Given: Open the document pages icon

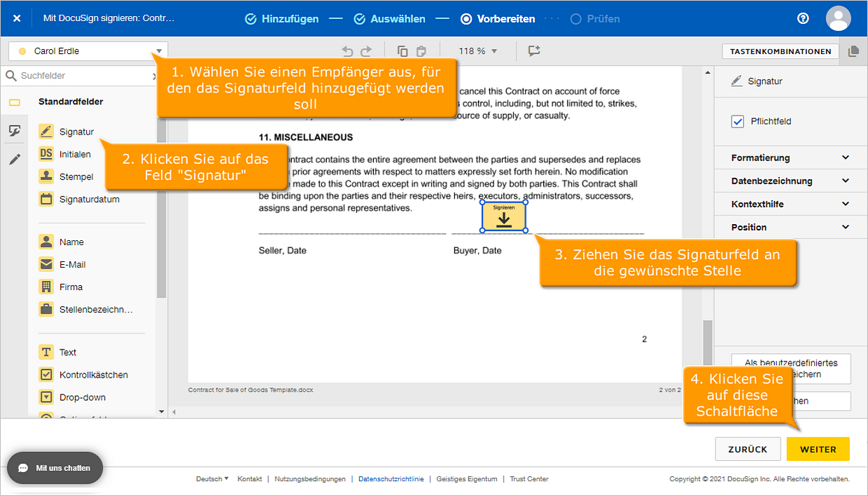Looking at the screenshot, I should (853, 51).
